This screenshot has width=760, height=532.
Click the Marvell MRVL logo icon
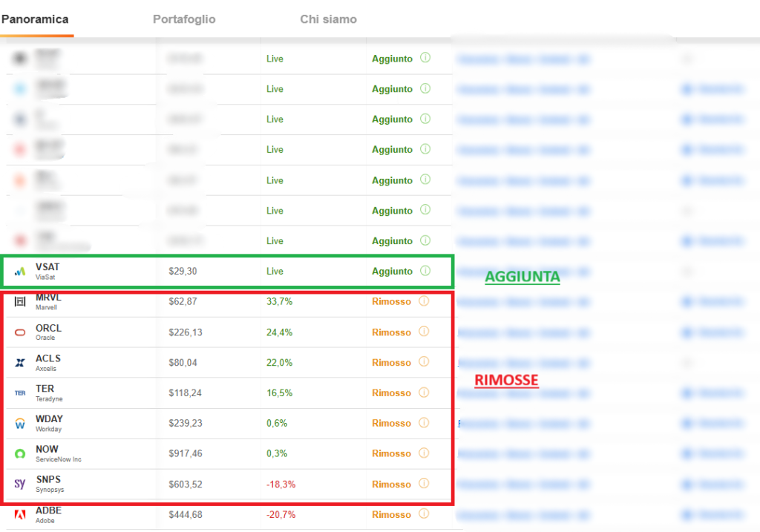[x=20, y=302]
